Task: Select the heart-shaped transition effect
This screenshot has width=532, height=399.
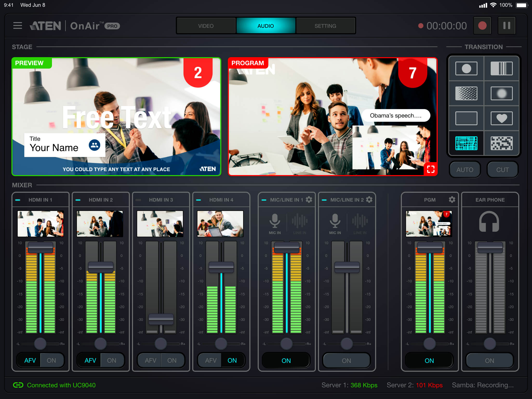Action: pos(501,118)
